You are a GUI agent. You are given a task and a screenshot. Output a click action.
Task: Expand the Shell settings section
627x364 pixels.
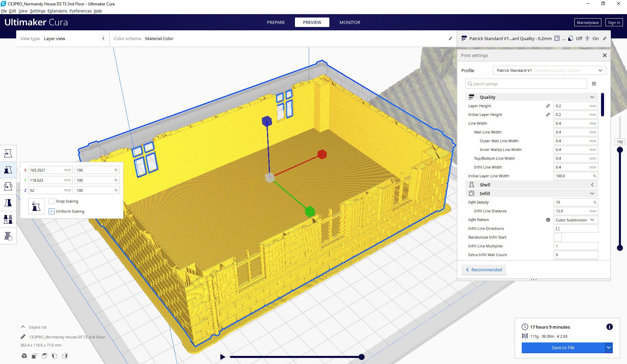[x=531, y=185]
